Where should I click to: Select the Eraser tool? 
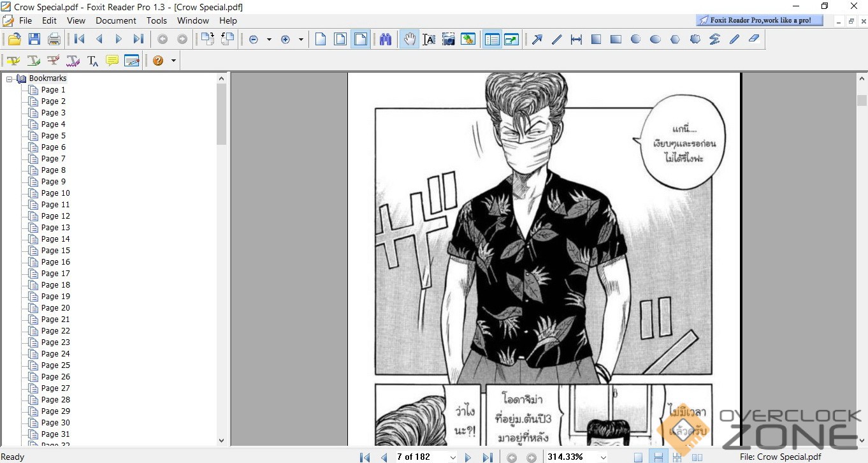754,40
